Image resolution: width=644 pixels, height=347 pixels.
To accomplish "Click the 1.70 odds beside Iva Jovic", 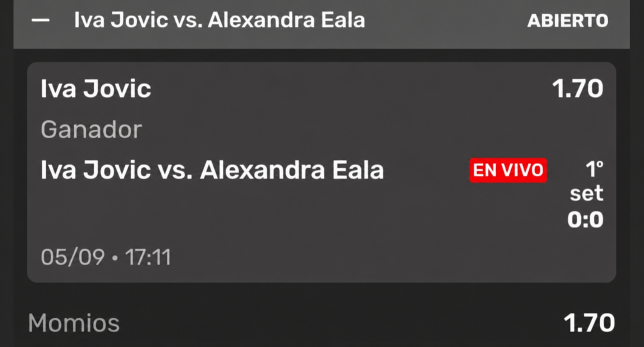I will tap(578, 89).
